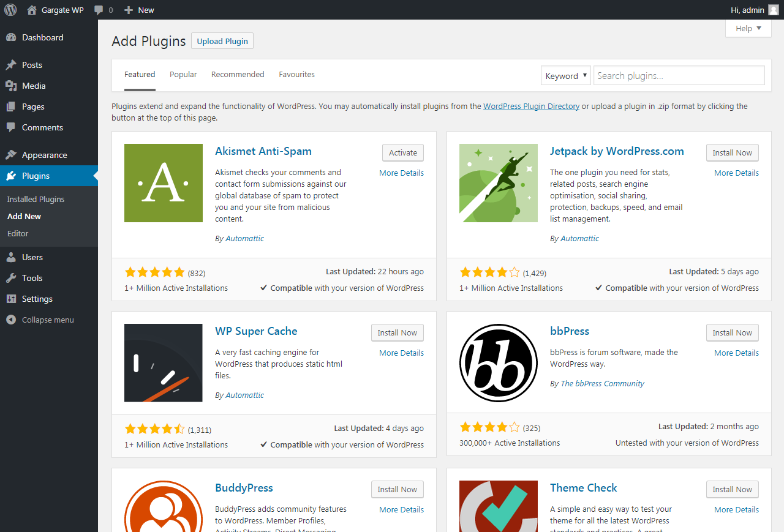Focus the Search plugins input field

(x=679, y=76)
